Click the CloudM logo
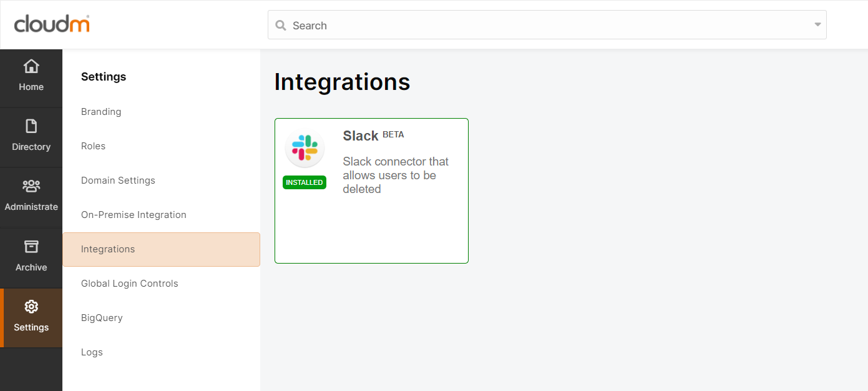Viewport: 868px width, 391px height. (x=52, y=24)
